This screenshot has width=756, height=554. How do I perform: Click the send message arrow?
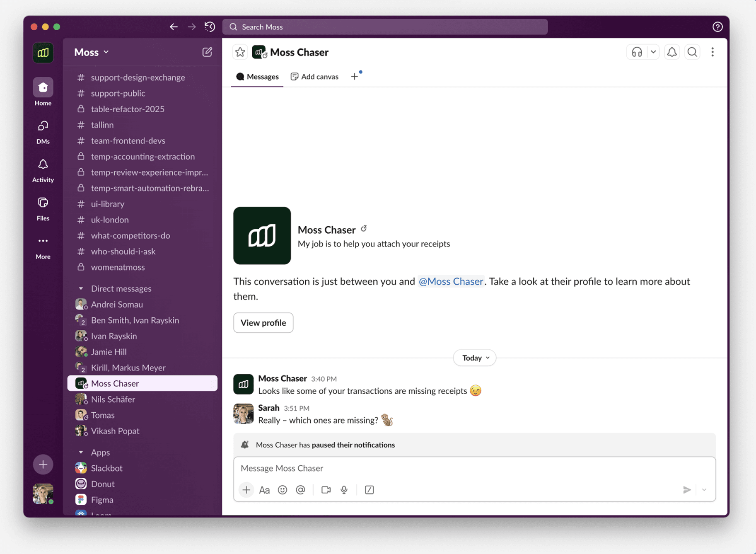(x=687, y=490)
